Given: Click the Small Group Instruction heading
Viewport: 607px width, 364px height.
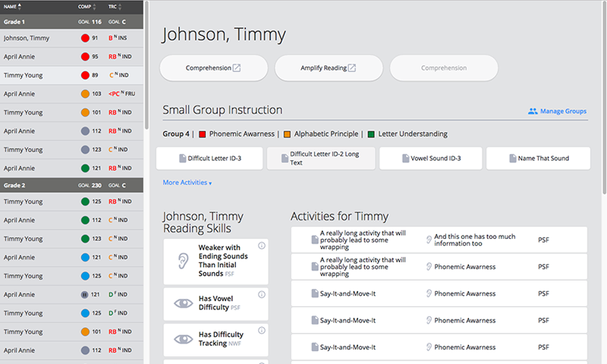Looking at the screenshot, I should 222,110.
